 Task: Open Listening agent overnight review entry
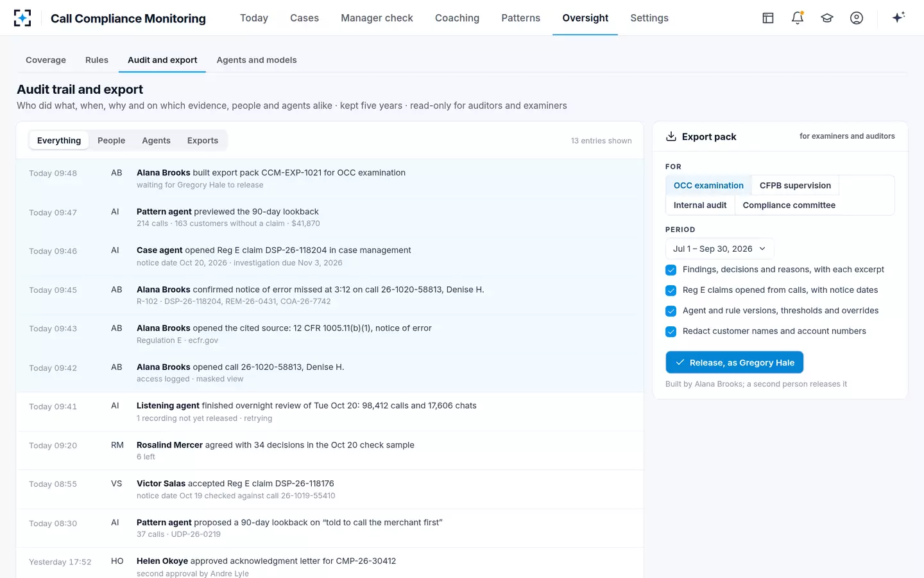click(330, 412)
